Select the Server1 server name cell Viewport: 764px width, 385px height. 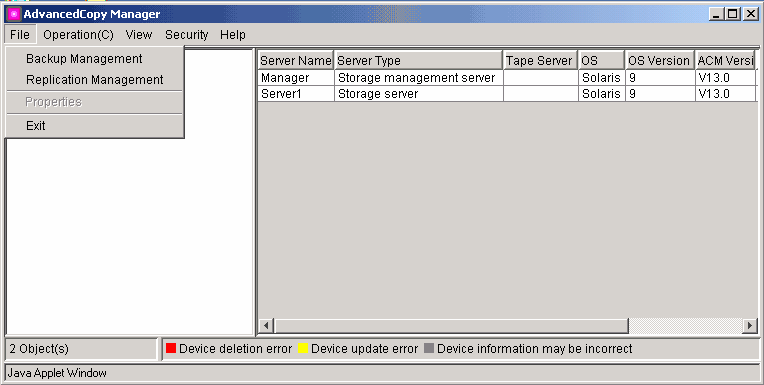[296, 94]
